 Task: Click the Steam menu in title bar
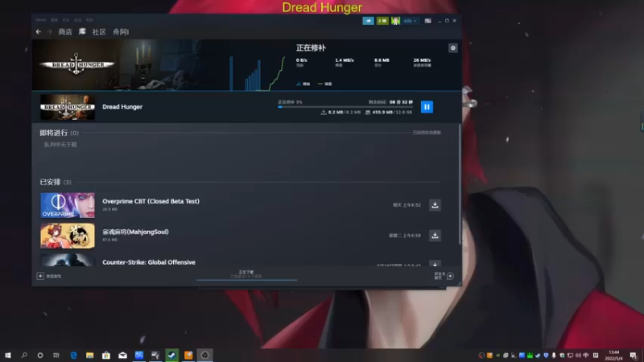tap(41, 19)
